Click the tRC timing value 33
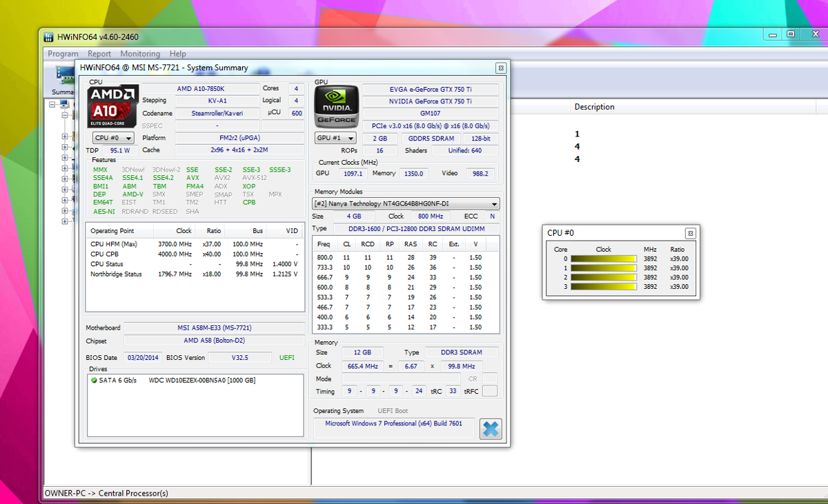The width and height of the screenshot is (828, 504). click(x=453, y=391)
